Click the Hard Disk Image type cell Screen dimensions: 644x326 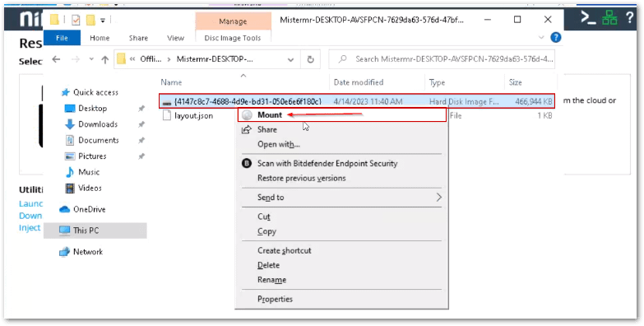[x=464, y=101]
